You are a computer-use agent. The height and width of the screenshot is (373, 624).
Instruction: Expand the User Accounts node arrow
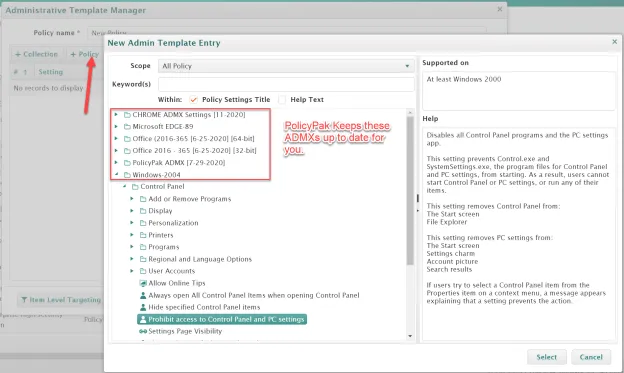click(132, 271)
